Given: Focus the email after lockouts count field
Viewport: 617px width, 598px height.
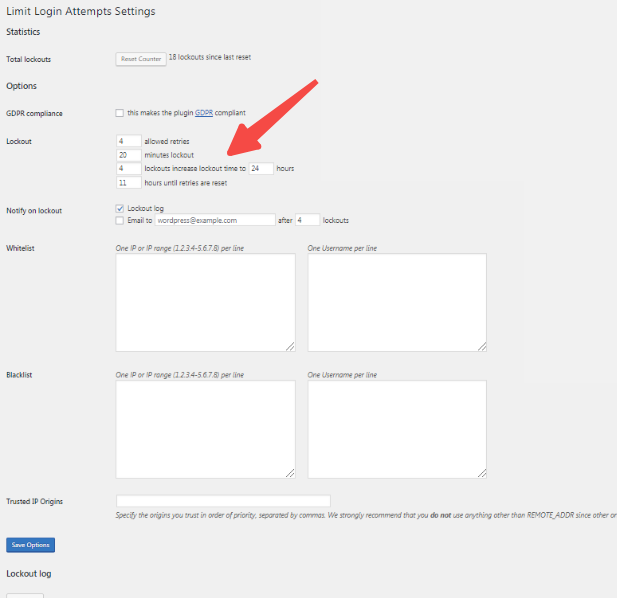Looking at the screenshot, I should coord(307,220).
